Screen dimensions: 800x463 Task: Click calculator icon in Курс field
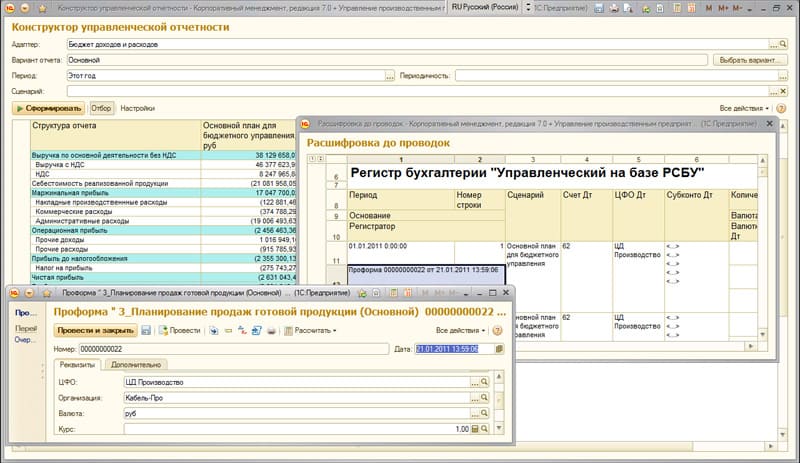[x=475, y=429]
